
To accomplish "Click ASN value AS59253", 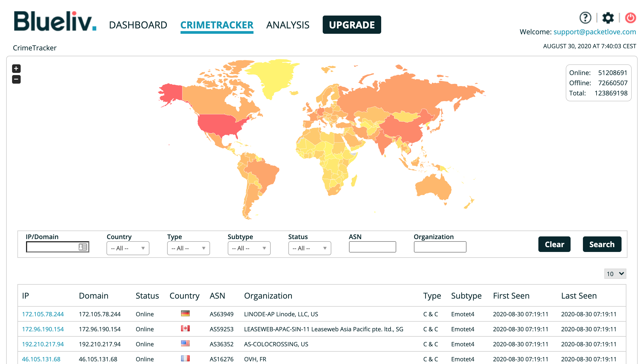I will pyautogui.click(x=222, y=329).
